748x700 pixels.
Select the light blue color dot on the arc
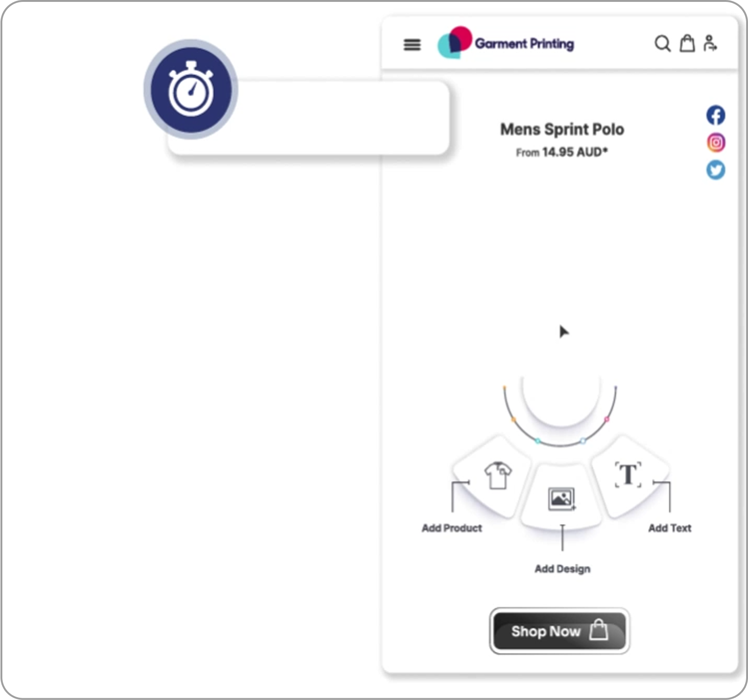pyautogui.click(x=583, y=441)
